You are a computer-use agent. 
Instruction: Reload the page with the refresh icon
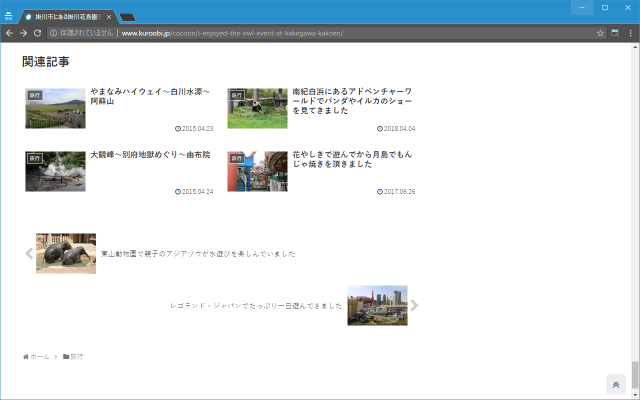click(x=38, y=33)
